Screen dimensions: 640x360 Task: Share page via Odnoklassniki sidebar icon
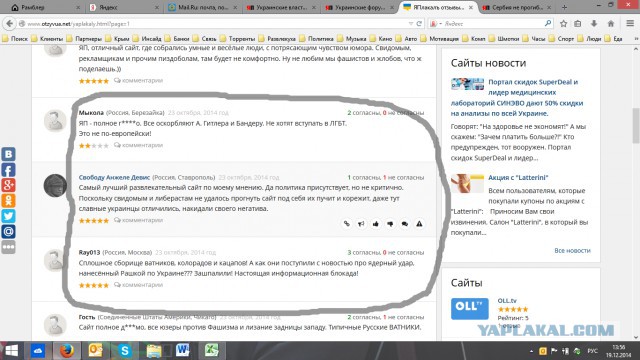pyautogui.click(x=8, y=201)
